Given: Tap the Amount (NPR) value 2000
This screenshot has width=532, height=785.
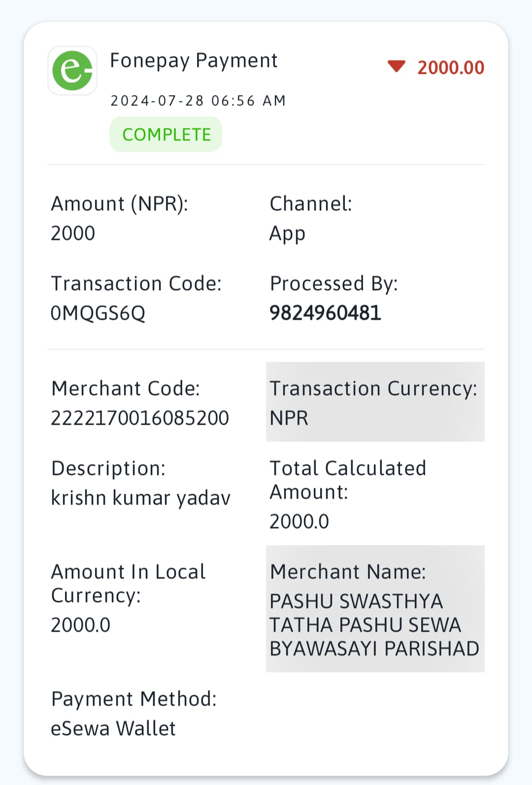Looking at the screenshot, I should point(73,233).
